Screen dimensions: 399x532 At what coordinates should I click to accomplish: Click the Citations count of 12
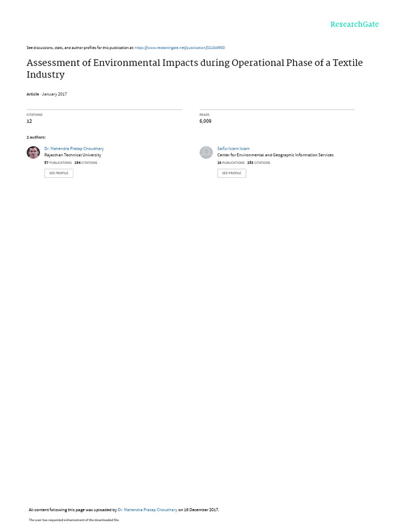pos(29,121)
